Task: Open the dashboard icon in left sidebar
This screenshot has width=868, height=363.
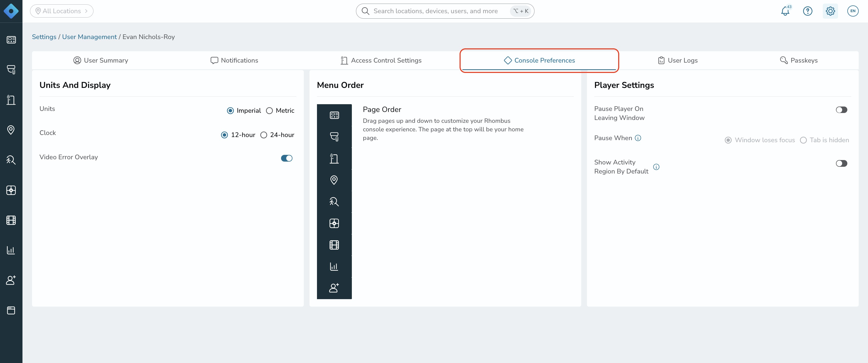Action: (x=11, y=40)
